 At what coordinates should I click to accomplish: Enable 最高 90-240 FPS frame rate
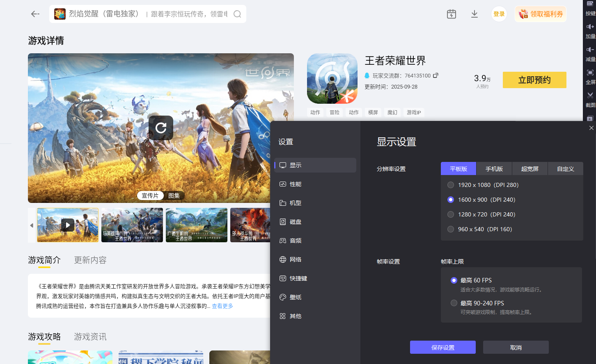tap(454, 303)
